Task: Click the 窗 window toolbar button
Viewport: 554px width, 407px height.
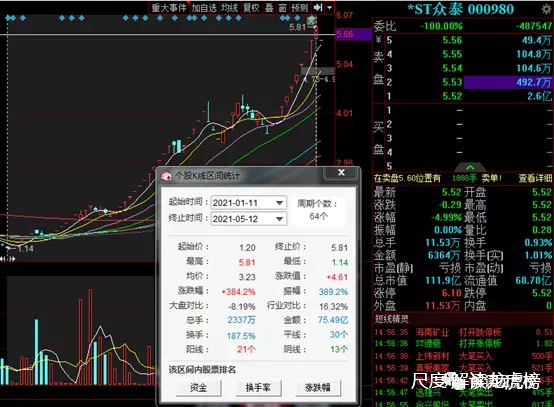Action: [x=282, y=8]
